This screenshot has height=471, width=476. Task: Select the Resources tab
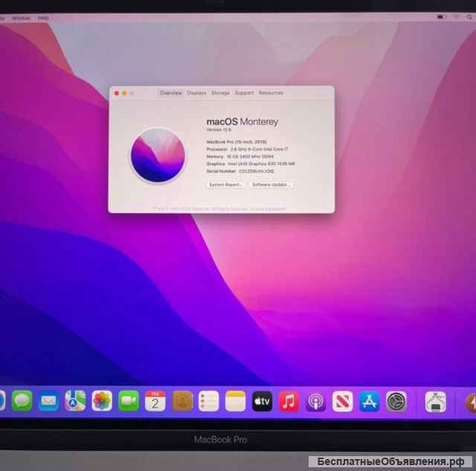(271, 93)
